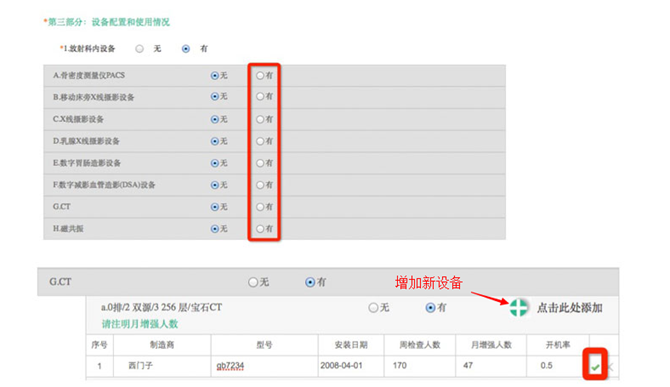Image resolution: width=670 pixels, height=387 pixels.
Task: Click the 开机率 column header
Action: pyautogui.click(x=558, y=345)
